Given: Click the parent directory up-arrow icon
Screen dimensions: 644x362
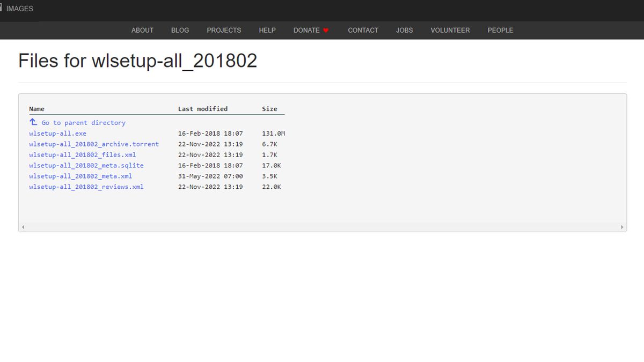Looking at the screenshot, I should coord(33,122).
